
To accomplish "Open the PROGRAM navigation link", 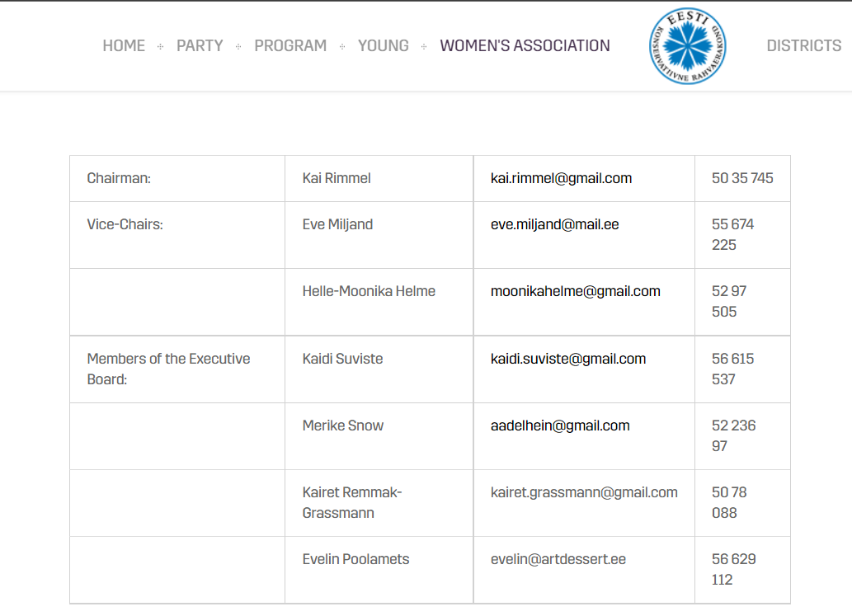I will click(290, 46).
